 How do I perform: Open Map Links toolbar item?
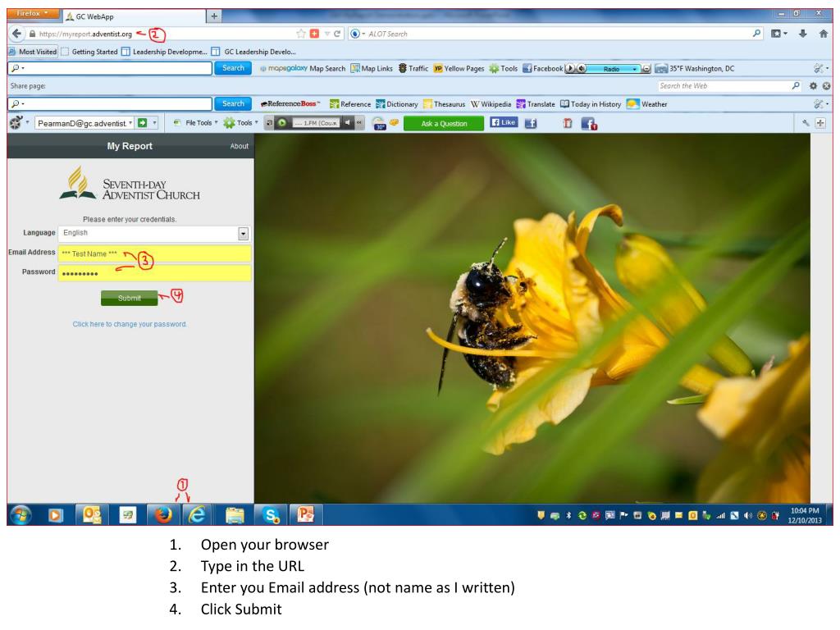tap(372, 69)
